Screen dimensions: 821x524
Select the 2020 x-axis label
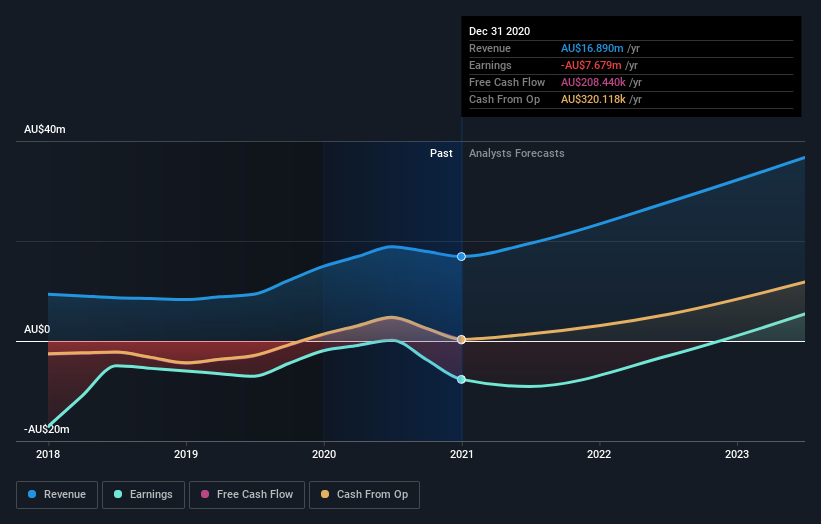324,454
